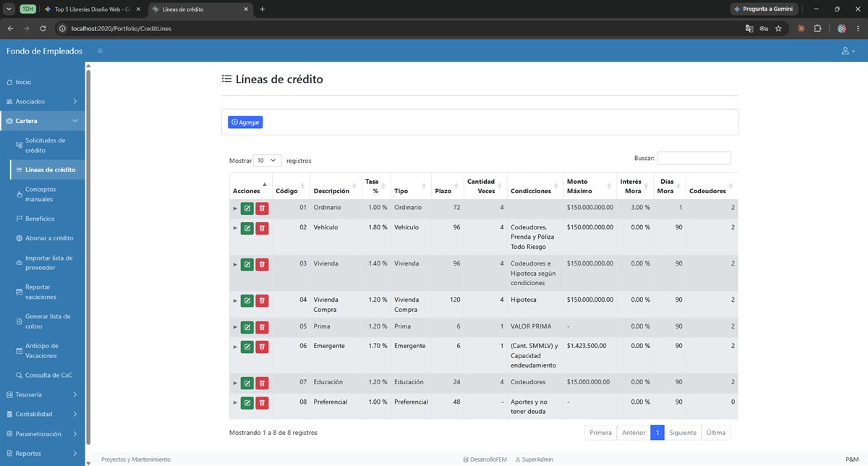This screenshot has width=868, height=466.
Task: Expand details of the Prima row
Action: click(x=234, y=327)
